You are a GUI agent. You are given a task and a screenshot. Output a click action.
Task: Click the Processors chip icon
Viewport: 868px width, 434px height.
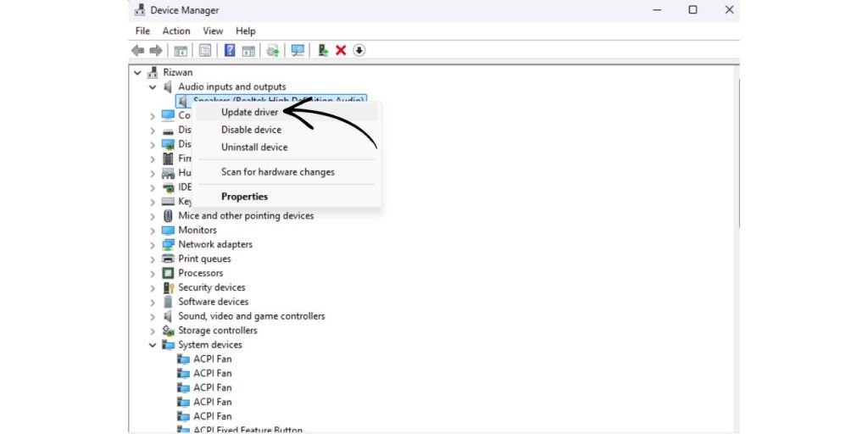pos(168,273)
